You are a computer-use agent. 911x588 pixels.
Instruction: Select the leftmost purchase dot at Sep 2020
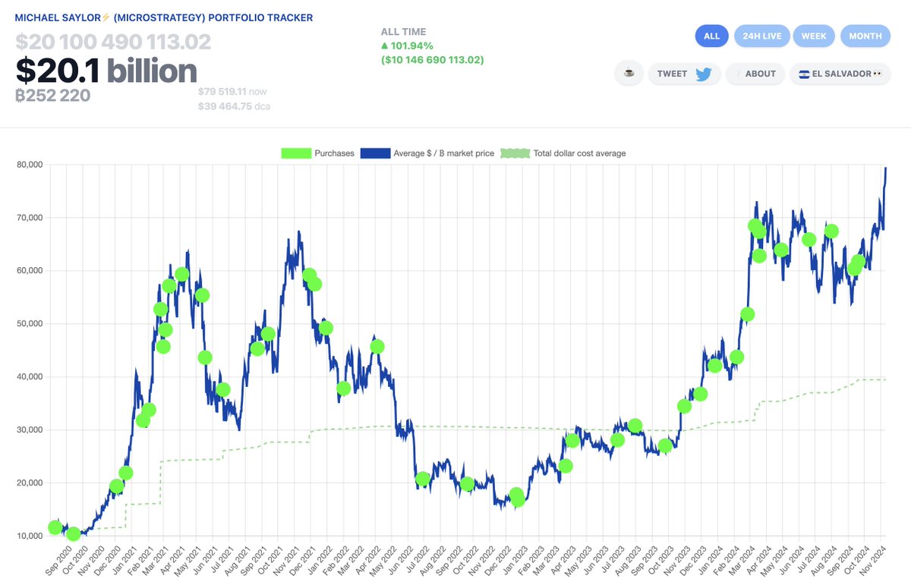(x=55, y=527)
